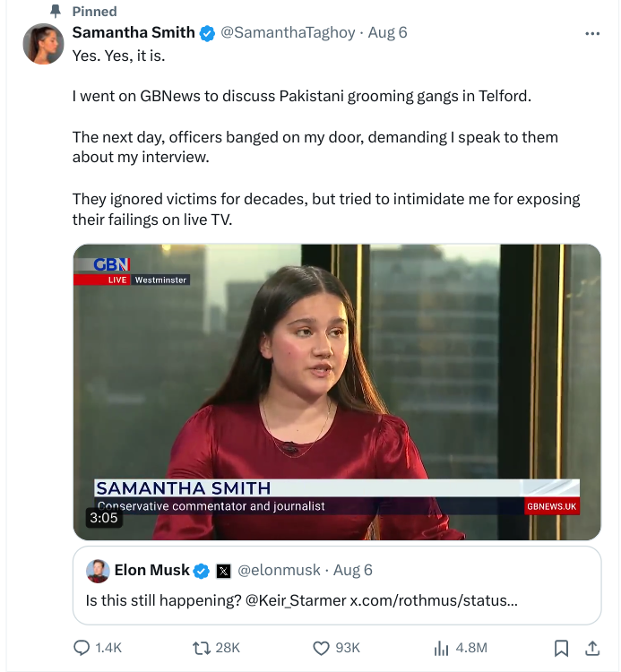Bookmark this post

(x=561, y=647)
